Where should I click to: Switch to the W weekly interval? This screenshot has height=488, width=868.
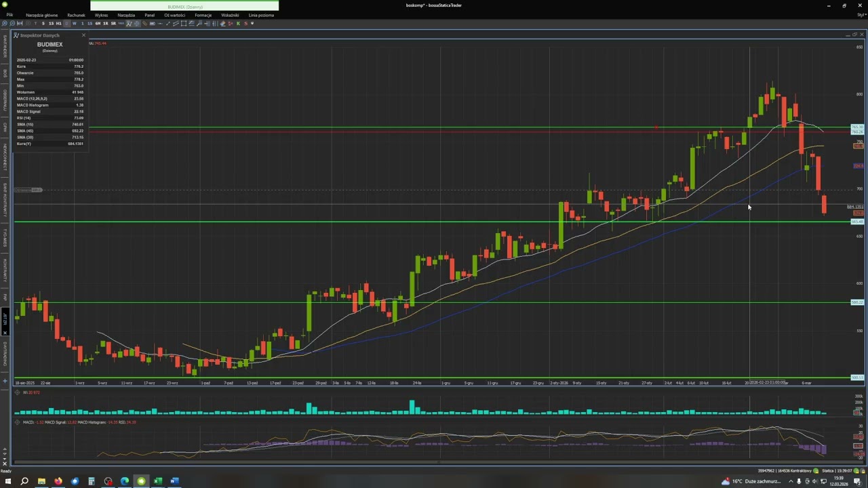coord(74,23)
